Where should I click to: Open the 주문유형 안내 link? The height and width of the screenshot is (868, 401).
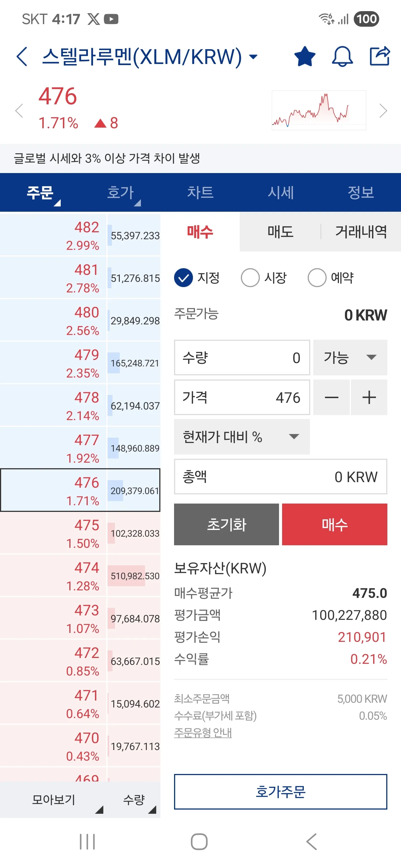[203, 733]
